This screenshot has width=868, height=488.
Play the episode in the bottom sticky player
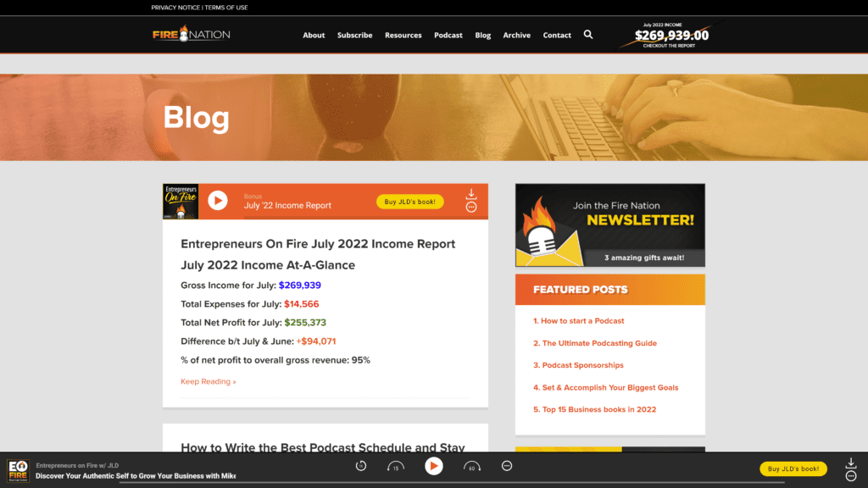(433, 467)
